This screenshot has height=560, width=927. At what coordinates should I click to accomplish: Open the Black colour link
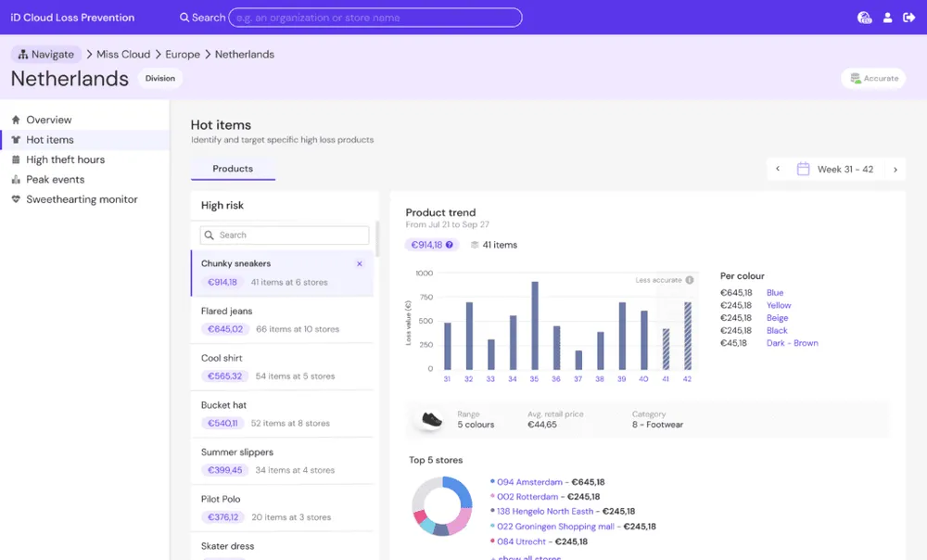(x=777, y=331)
